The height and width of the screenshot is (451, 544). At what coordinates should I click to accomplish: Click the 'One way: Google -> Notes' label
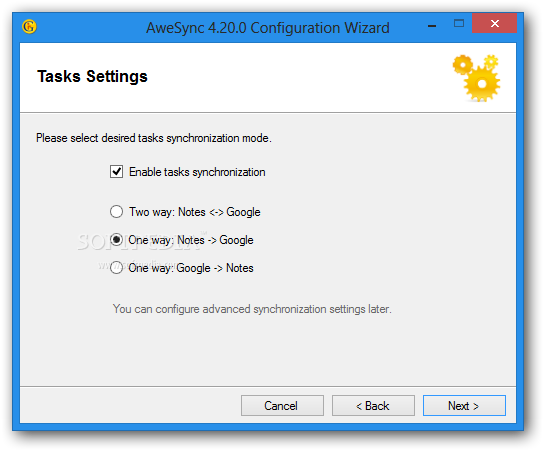[x=191, y=268]
